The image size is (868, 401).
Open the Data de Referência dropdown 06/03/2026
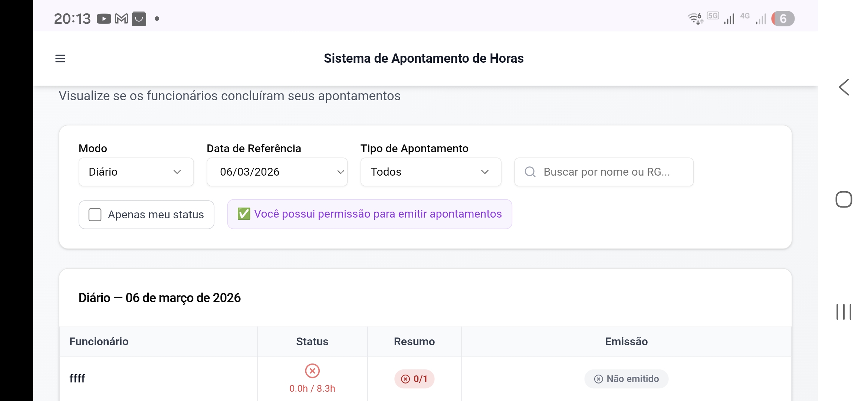click(277, 172)
